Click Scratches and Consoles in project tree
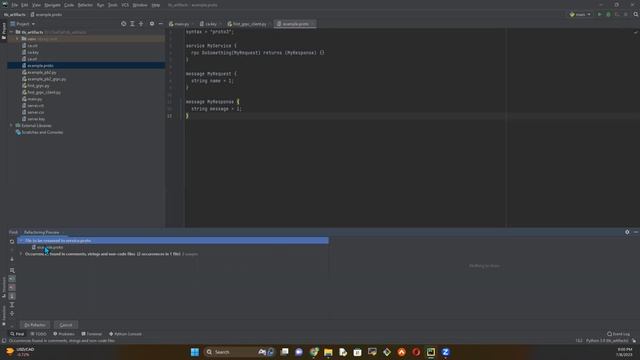The height and width of the screenshot is (360, 640). click(42, 132)
